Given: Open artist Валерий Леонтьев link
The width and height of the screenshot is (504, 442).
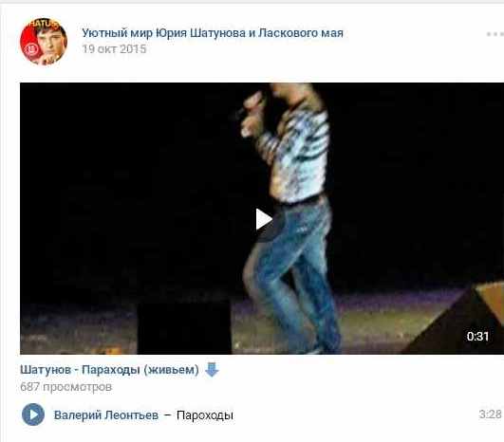Looking at the screenshot, I should click(x=106, y=415).
